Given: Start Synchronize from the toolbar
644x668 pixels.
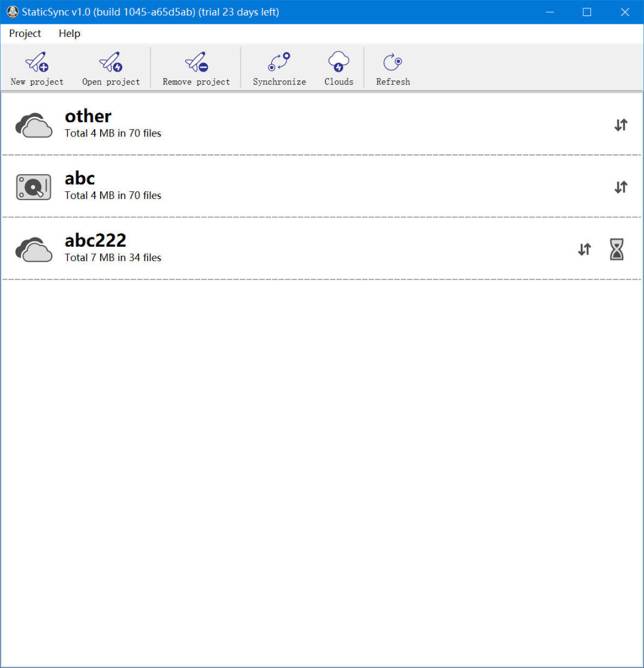Looking at the screenshot, I should click(279, 68).
